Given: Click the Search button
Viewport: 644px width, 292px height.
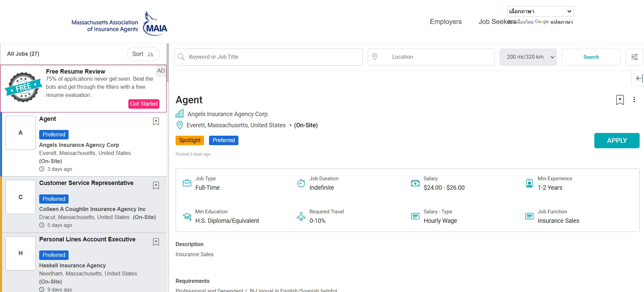Looking at the screenshot, I should point(591,57).
